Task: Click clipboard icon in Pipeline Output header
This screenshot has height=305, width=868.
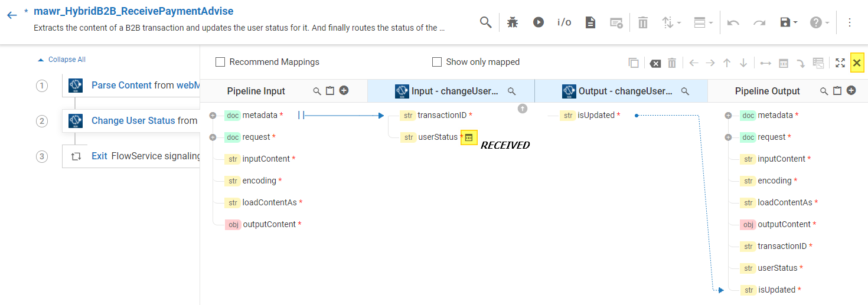Action: (x=837, y=91)
